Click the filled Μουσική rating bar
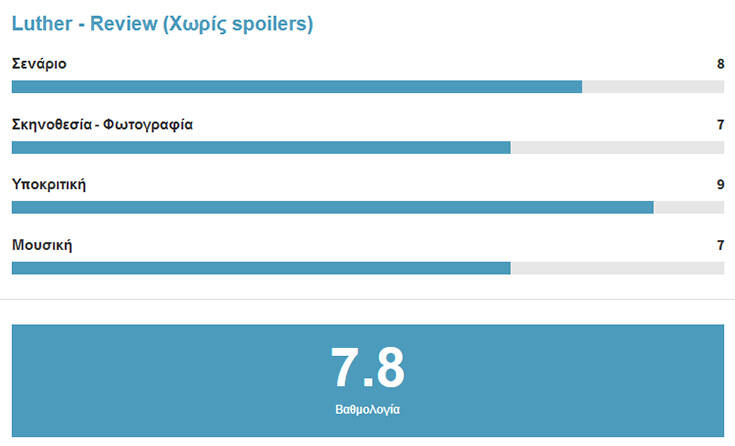The width and height of the screenshot is (735, 446). [x=260, y=268]
